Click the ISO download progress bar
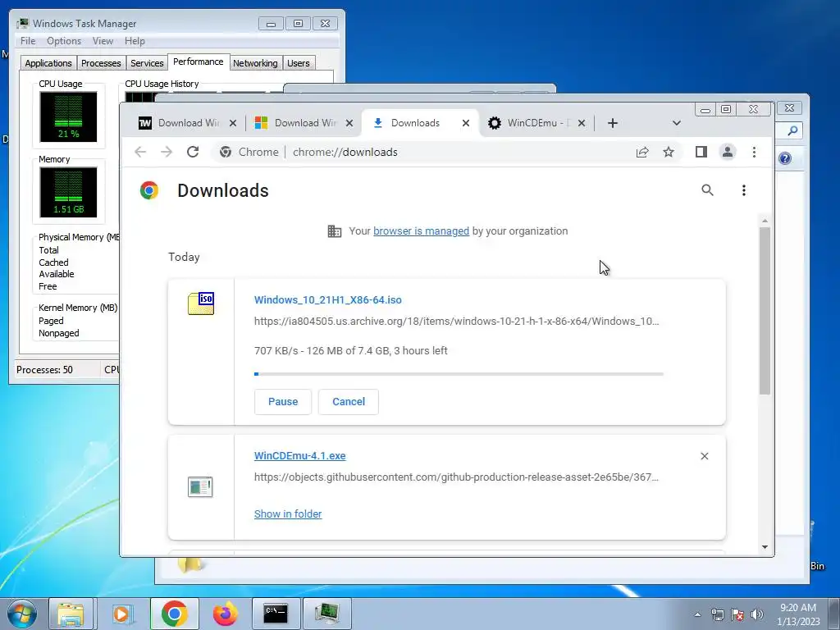 (459, 374)
